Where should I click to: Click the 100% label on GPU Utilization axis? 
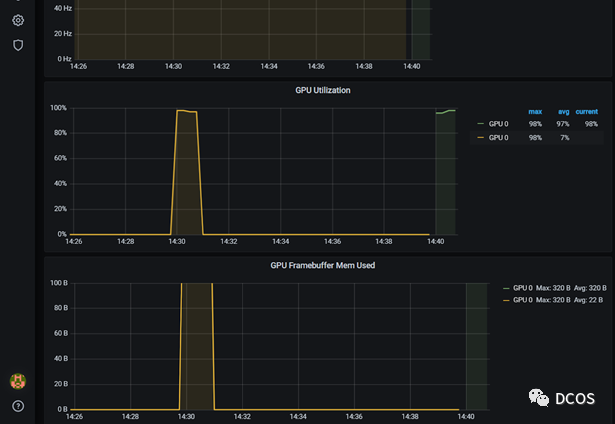point(58,108)
